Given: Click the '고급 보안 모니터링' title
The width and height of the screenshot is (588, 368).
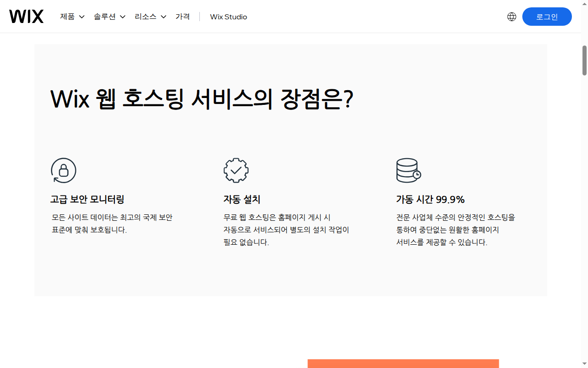Looking at the screenshot, I should point(87,199).
